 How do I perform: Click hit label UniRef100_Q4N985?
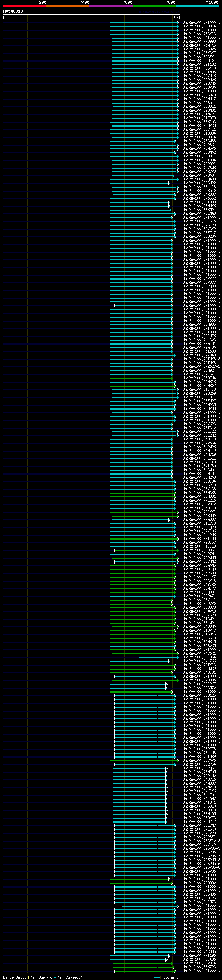click(x=199, y=680)
